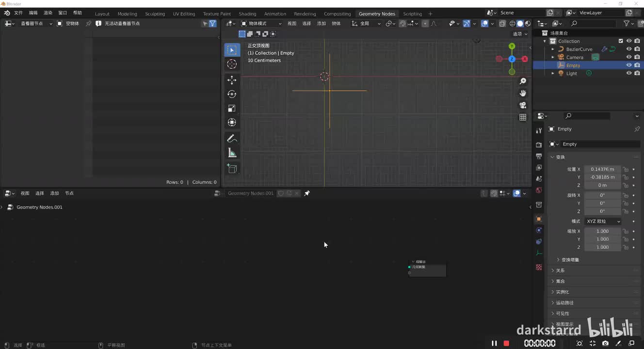Expand BezierCurve tree item arrow
The image size is (644, 349).
tap(553, 49)
